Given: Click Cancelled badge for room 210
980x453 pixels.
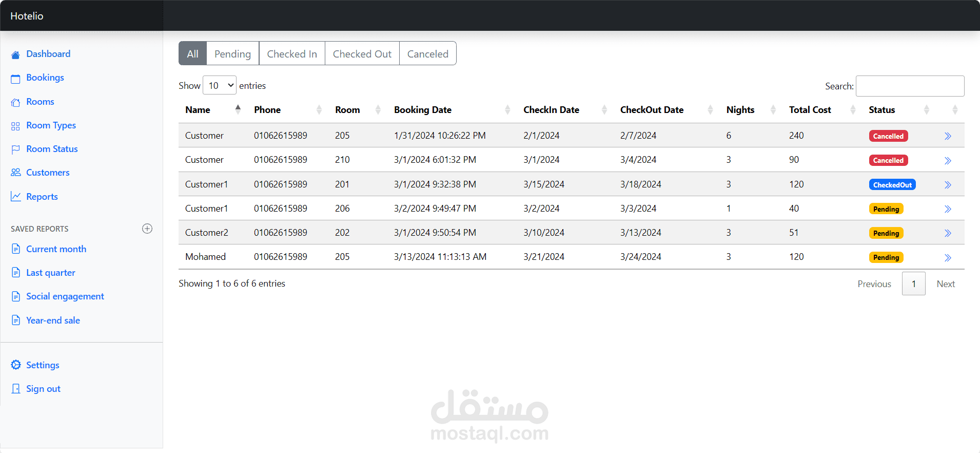Looking at the screenshot, I should 888,160.
